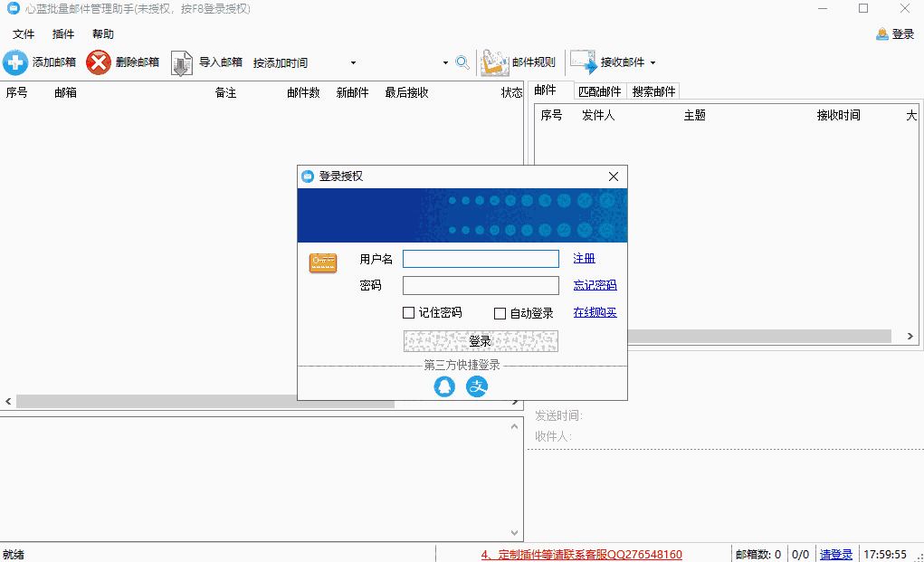Click the user login icon at top right
Viewport: 924px width, 562px height.
(882, 34)
